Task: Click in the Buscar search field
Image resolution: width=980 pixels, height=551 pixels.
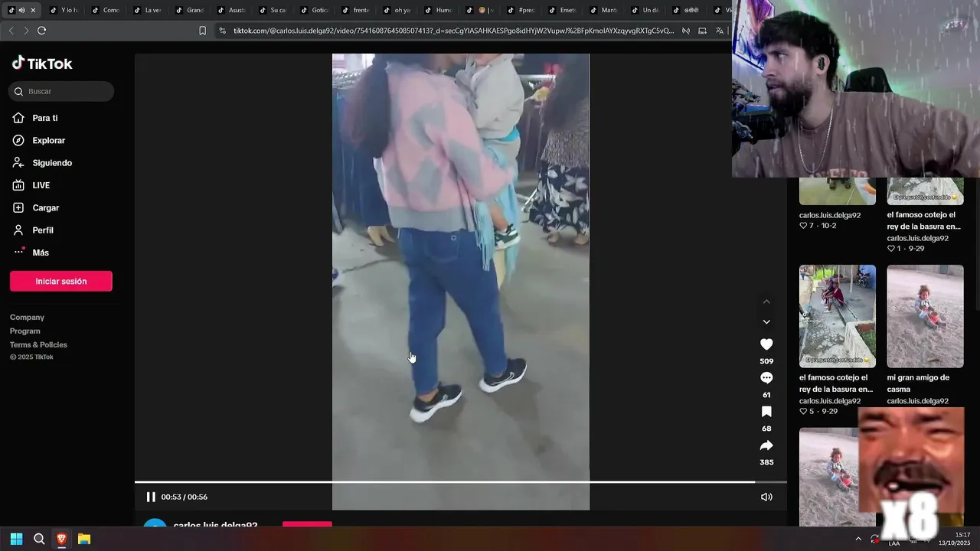Action: 61,91
